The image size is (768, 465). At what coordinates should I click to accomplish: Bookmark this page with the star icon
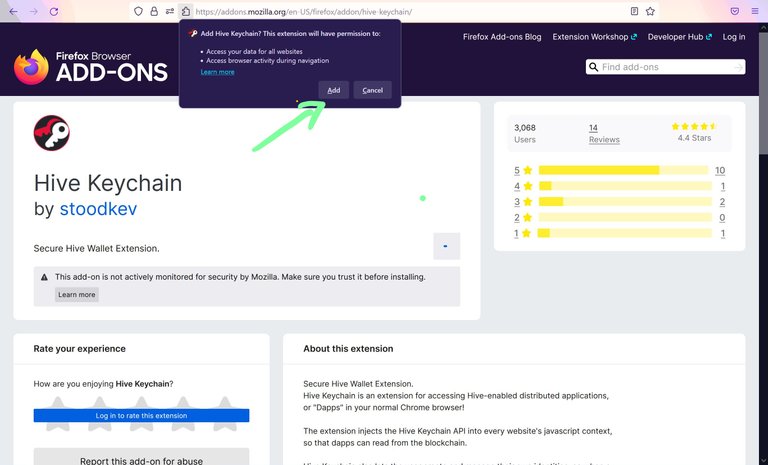(650, 11)
